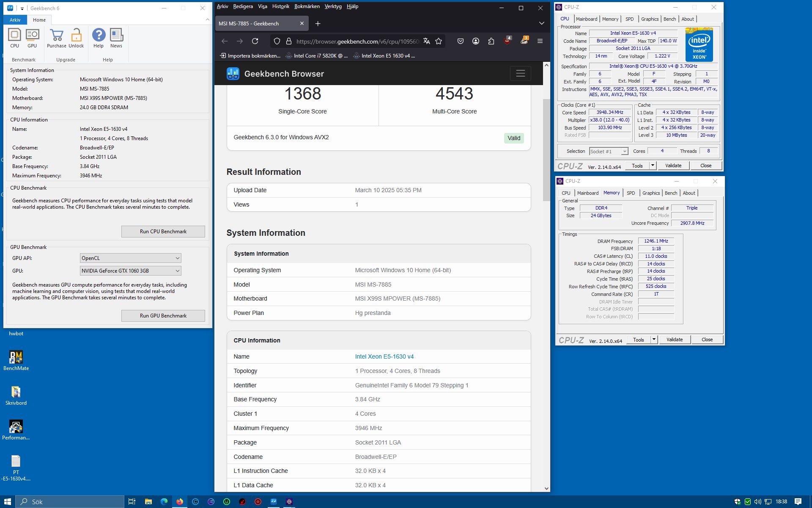Viewport: 812px width, 508px height.
Task: Click the Sök taskbar search box
Action: (70, 502)
